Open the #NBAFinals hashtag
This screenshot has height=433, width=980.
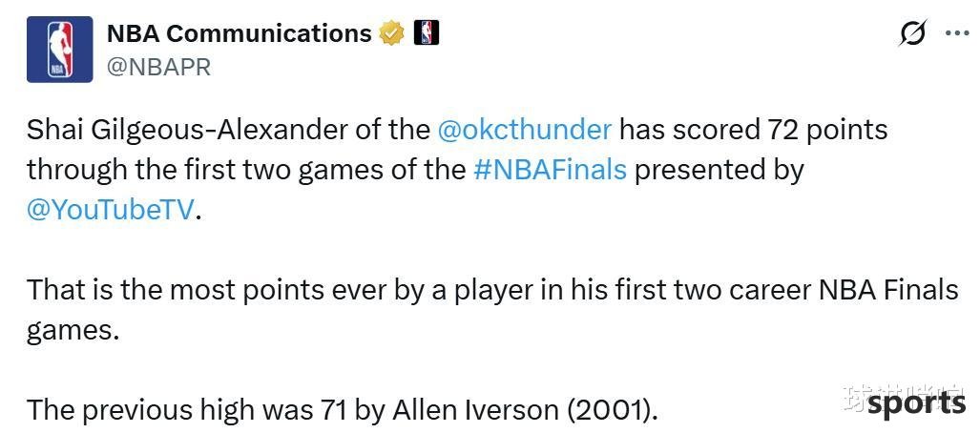click(550, 170)
